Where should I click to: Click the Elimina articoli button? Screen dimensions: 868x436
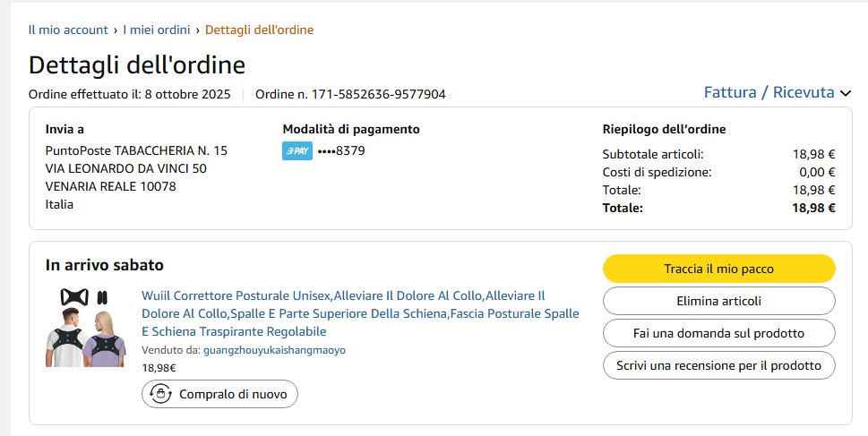point(718,301)
